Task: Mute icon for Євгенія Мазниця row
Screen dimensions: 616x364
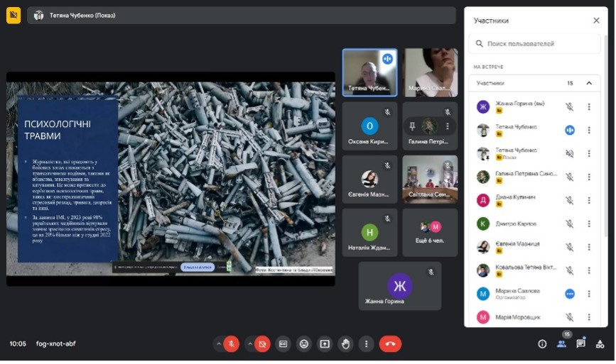Action: [569, 247]
